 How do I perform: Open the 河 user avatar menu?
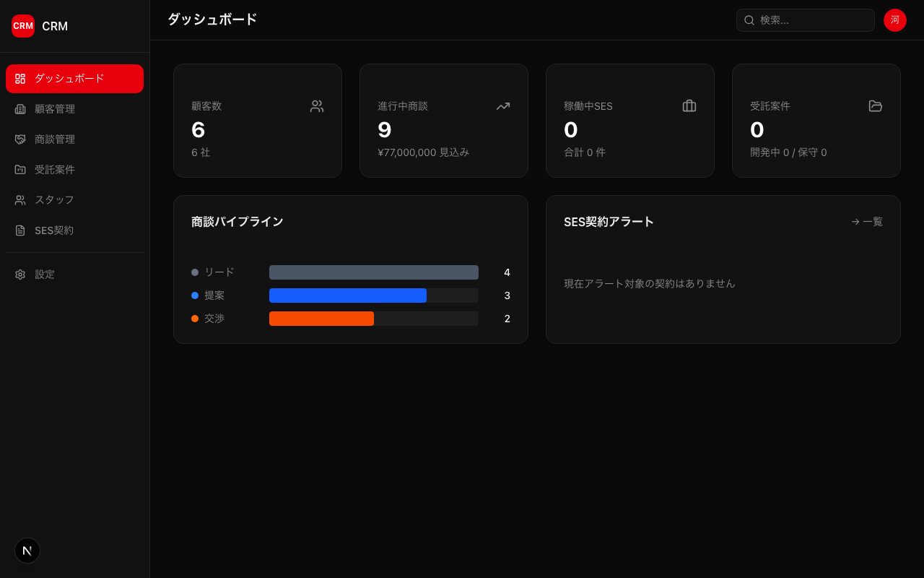pos(895,20)
